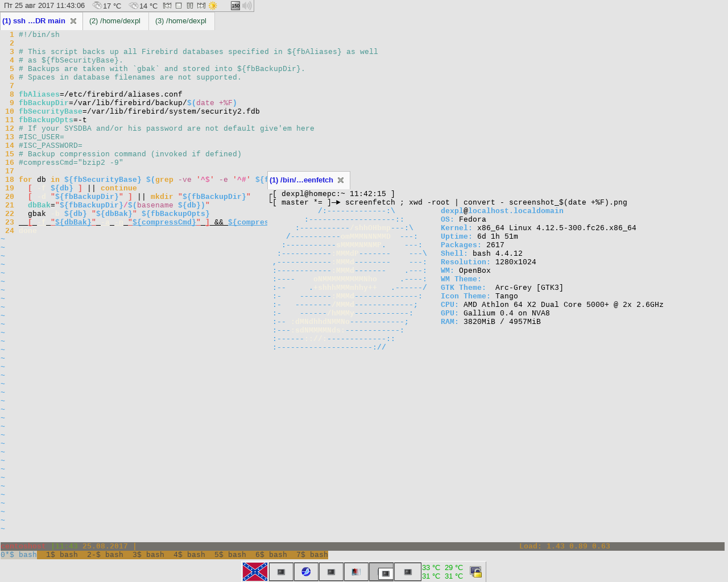Click the volume speaker icon
Viewport: 728px width, 582px height.
(x=247, y=6)
